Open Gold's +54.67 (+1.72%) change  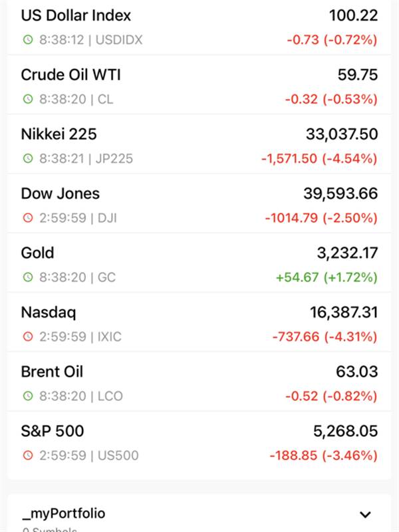[327, 277]
